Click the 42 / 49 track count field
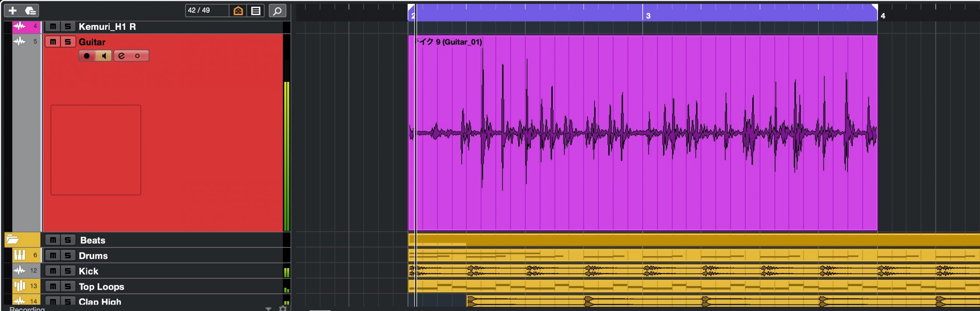The width and height of the screenshot is (980, 311). pos(207,10)
